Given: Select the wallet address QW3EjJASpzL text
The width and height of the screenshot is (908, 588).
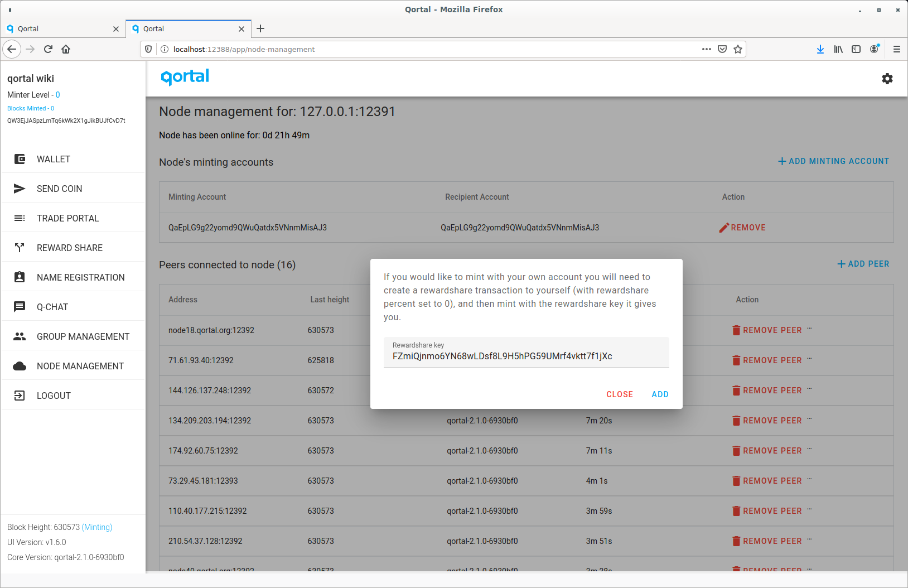Looking at the screenshot, I should pyautogui.click(x=66, y=121).
